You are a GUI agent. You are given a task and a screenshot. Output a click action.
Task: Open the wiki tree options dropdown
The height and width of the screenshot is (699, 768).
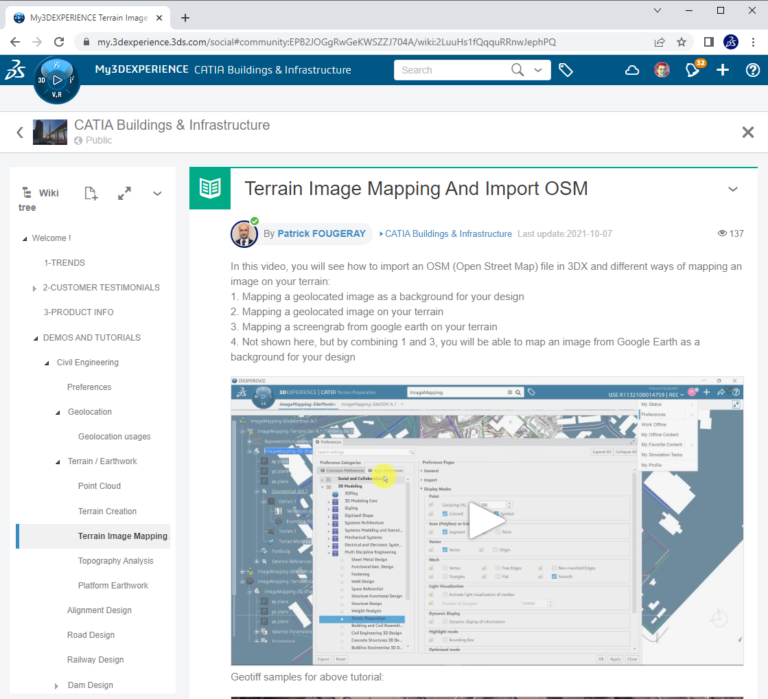click(x=157, y=193)
